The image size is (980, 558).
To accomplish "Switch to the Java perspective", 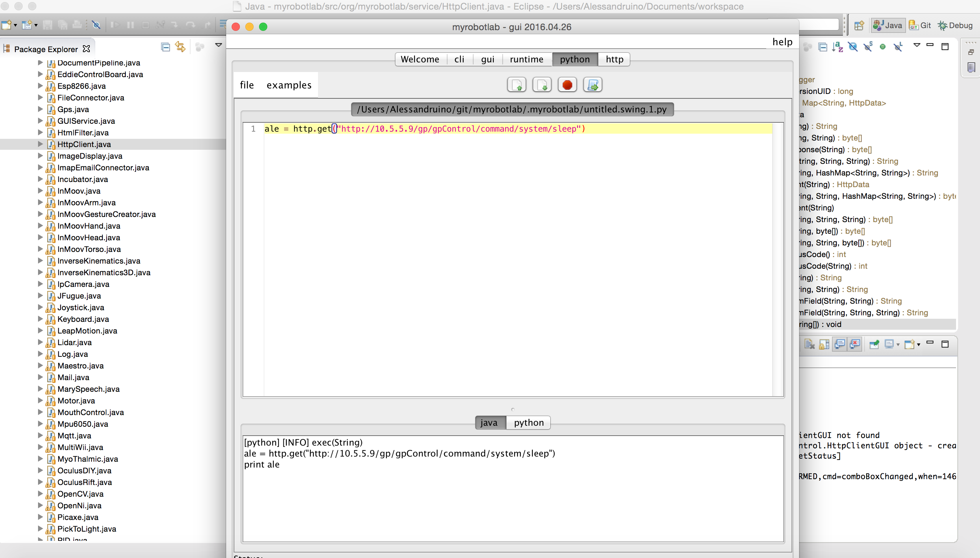I will tap(888, 25).
